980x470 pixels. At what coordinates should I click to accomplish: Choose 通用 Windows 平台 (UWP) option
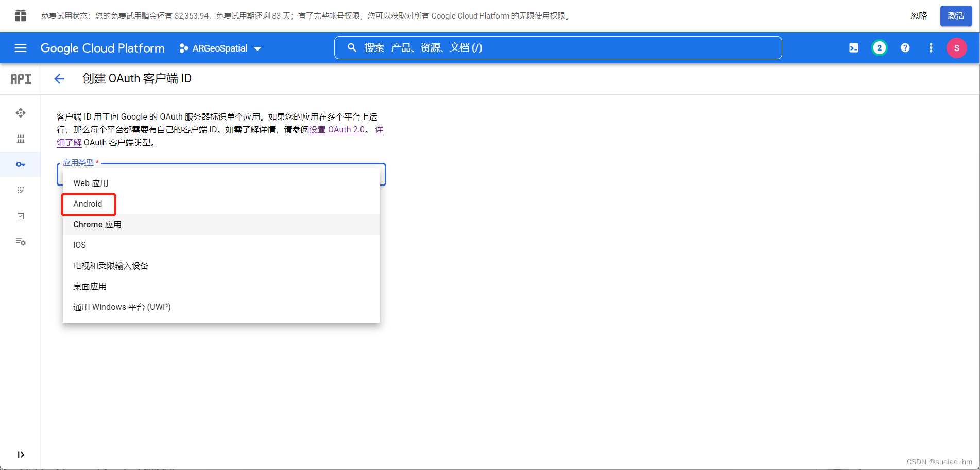(x=221, y=307)
